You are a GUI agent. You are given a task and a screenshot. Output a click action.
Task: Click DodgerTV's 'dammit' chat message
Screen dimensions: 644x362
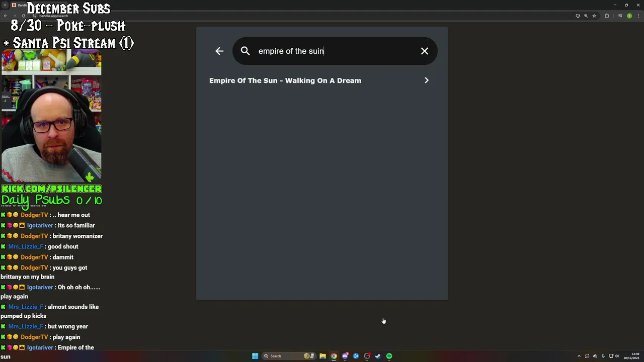63,257
